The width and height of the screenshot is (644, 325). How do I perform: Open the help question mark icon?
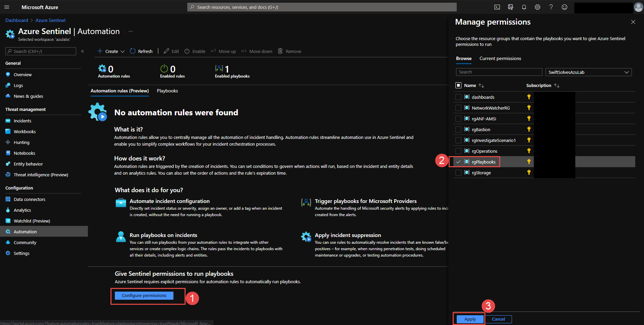pyautogui.click(x=551, y=7)
